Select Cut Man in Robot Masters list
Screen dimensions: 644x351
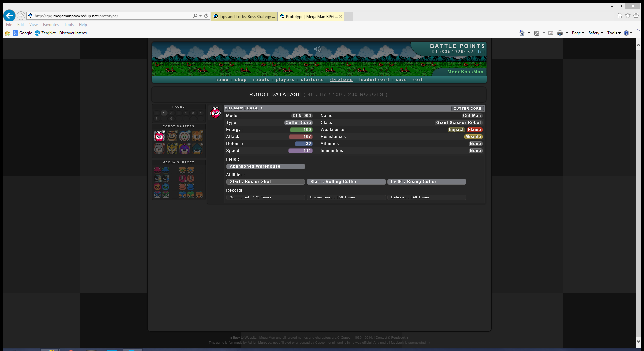click(x=159, y=136)
